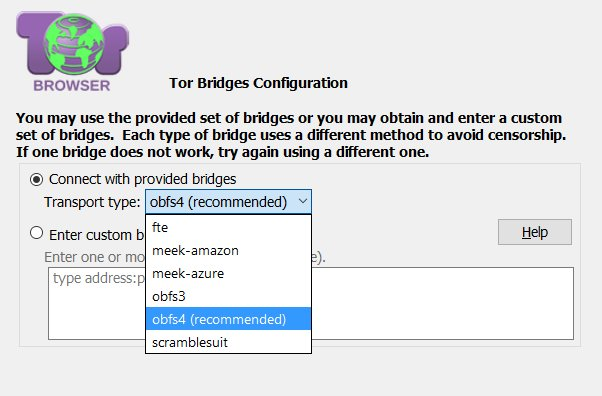Screen dimensions: 602x396
Task: Click the green globe in the Tor logo
Action: click(74, 44)
